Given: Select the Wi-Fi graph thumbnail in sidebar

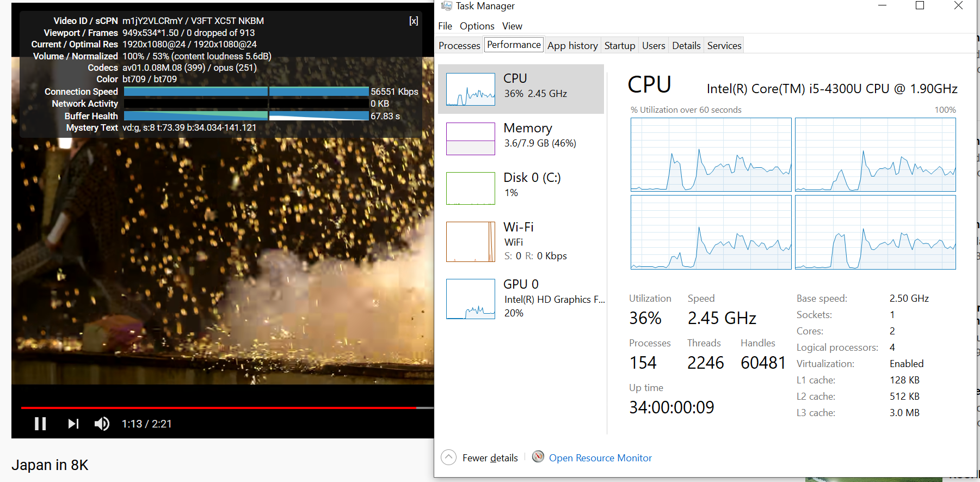Looking at the screenshot, I should 471,242.
